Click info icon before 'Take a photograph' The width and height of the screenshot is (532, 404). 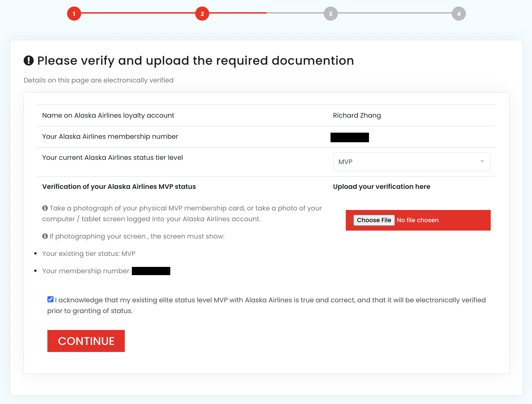pyautogui.click(x=45, y=208)
